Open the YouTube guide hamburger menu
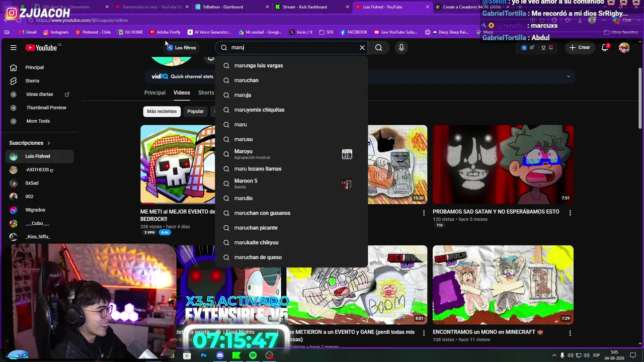The image size is (644, 362). tap(14, 48)
